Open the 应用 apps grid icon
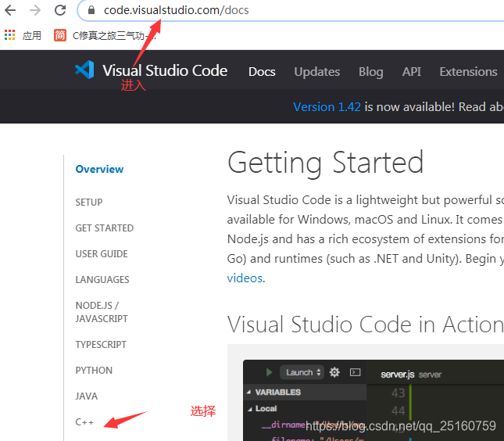The width and height of the screenshot is (504, 441). click(9, 35)
